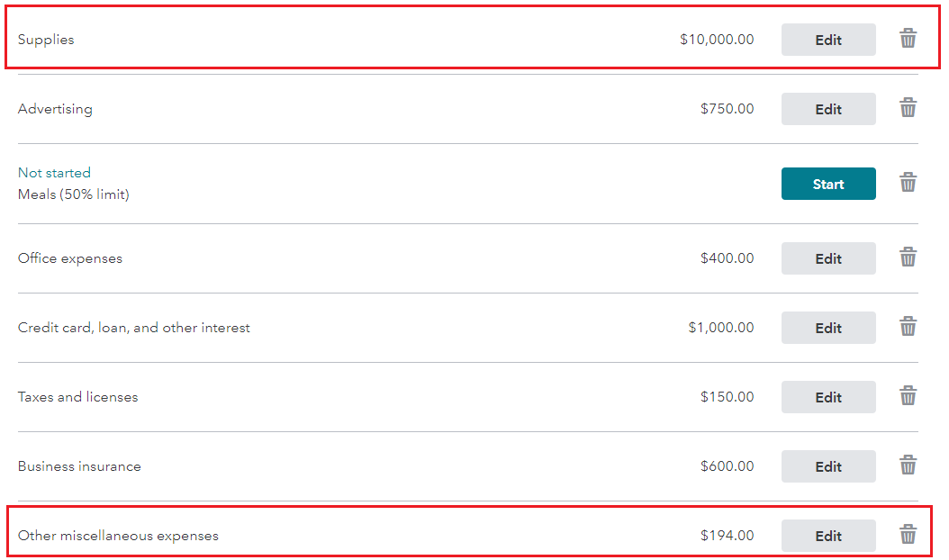This screenshot has width=949, height=560.
Task: Edit Business insurance amount
Action: tap(828, 466)
